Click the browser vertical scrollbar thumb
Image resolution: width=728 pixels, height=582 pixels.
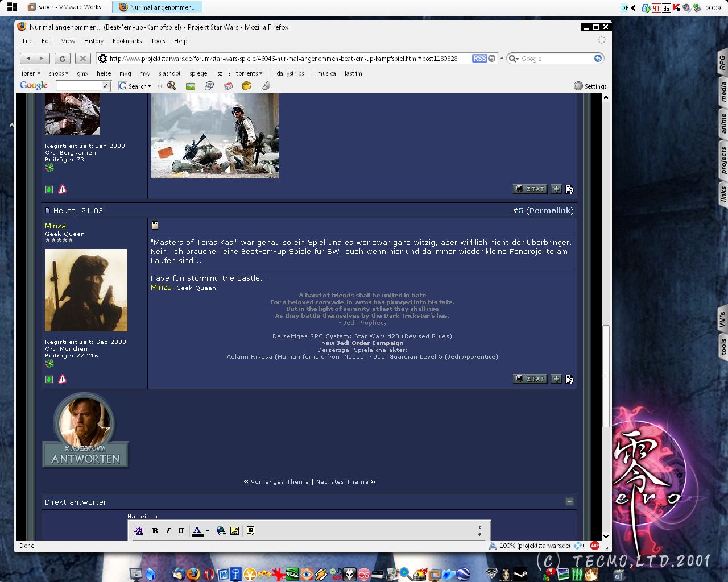coord(606,376)
